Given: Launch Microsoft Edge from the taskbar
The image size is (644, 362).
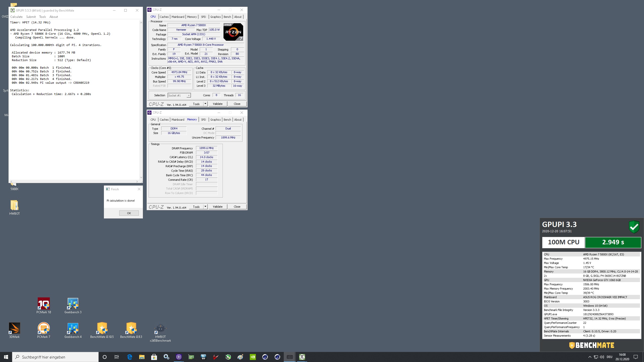Looking at the screenshot, I should (x=130, y=357).
